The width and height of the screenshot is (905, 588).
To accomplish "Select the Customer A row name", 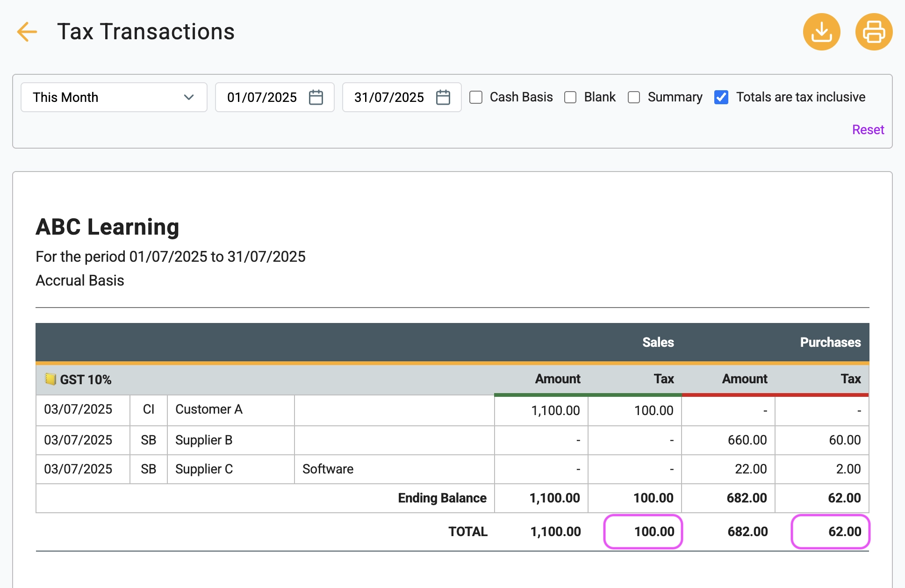I will tap(209, 409).
